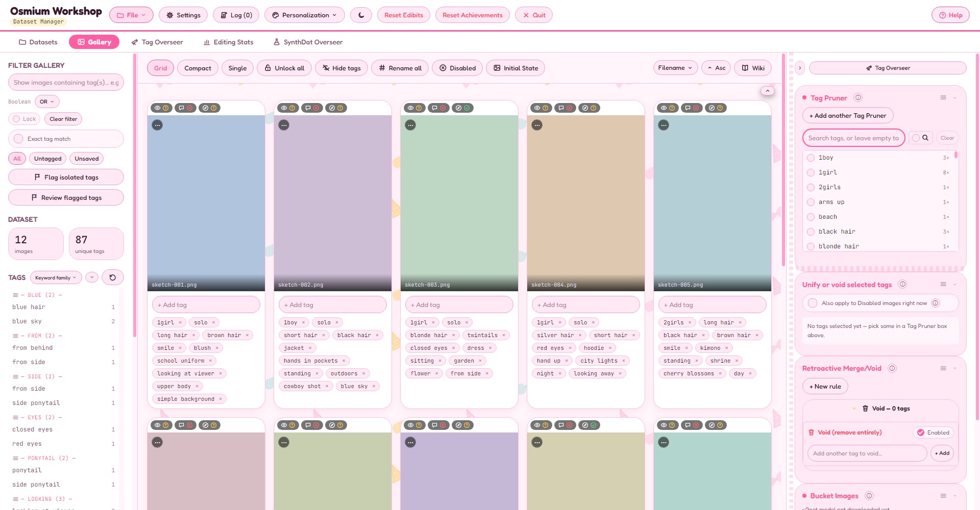Open the hamburger menu in Tag Pruner header
Screen dimensions: 980x510
(943, 98)
